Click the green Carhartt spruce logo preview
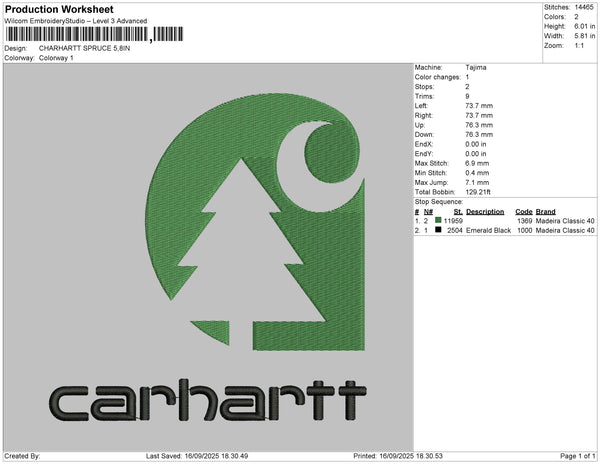The width and height of the screenshot is (600, 464). point(255,222)
